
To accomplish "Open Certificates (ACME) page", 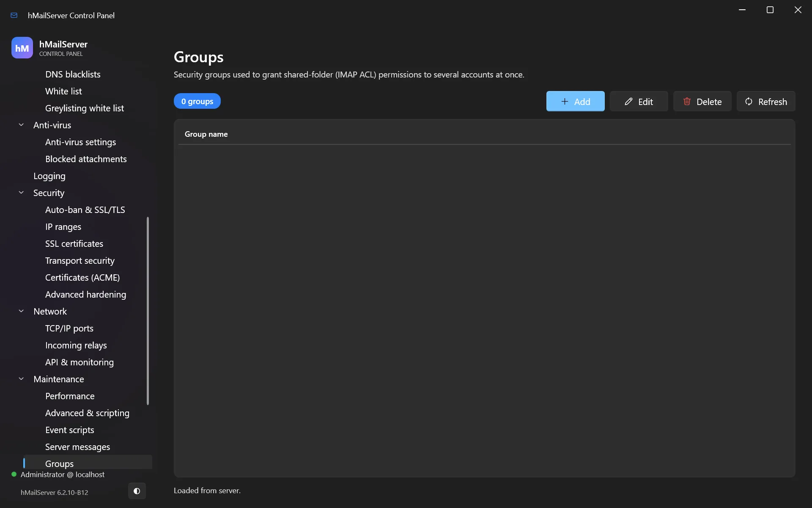I will 82,278.
